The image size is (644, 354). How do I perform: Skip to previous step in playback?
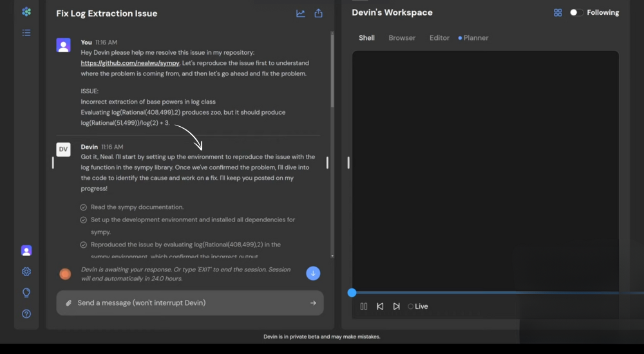coord(380,306)
